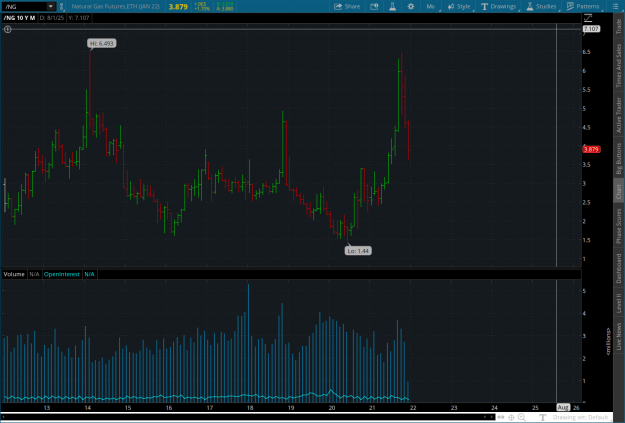Open the Style menu
Viewport: 625px width, 423px height.
pyautogui.click(x=459, y=6)
